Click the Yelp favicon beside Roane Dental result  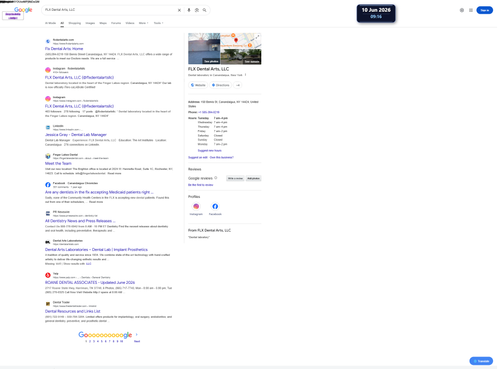click(48, 275)
